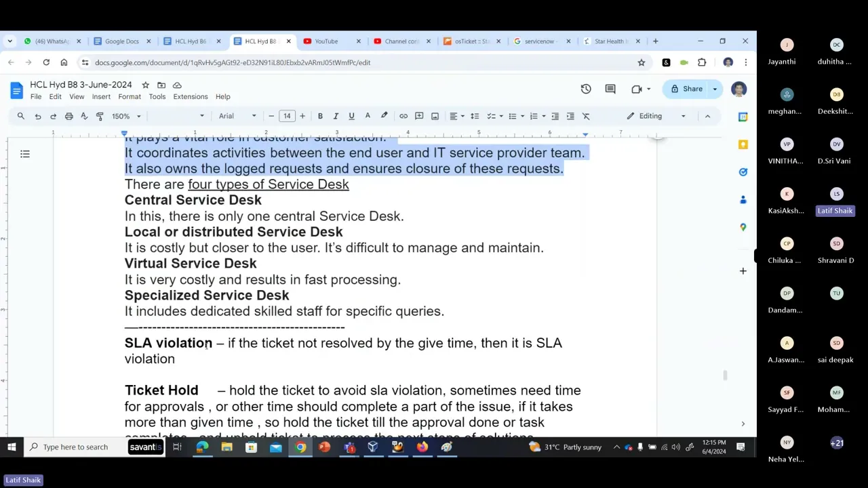The height and width of the screenshot is (488, 868).
Task: Activate the paint format tool
Action: tap(100, 116)
